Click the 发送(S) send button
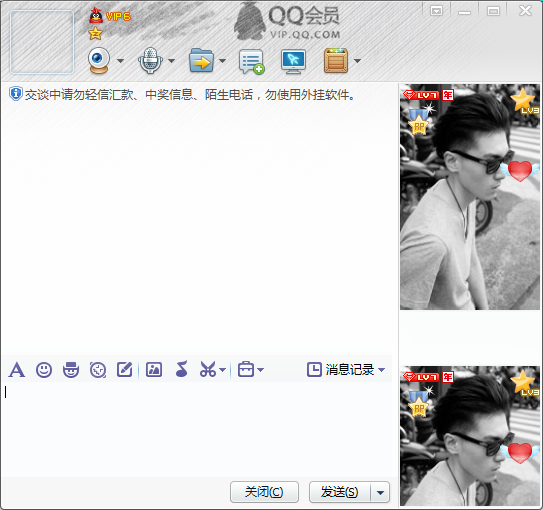This screenshot has height=510, width=543. [340, 492]
